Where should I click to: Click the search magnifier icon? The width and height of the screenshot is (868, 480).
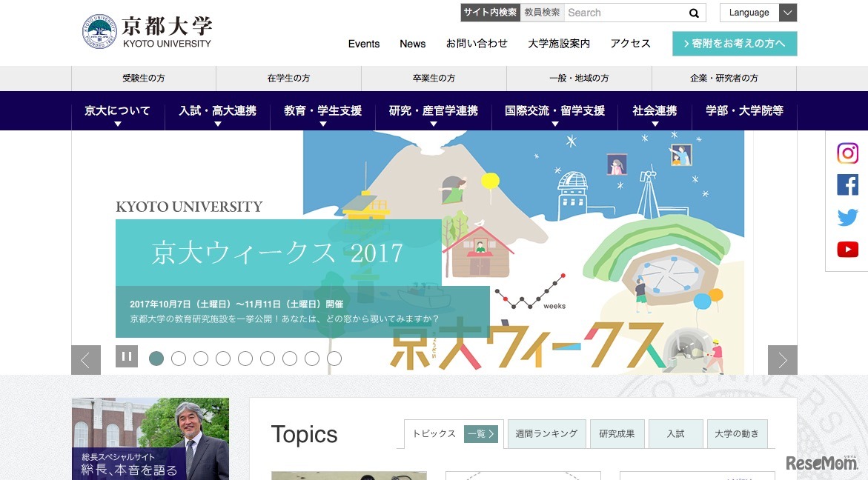click(x=693, y=13)
